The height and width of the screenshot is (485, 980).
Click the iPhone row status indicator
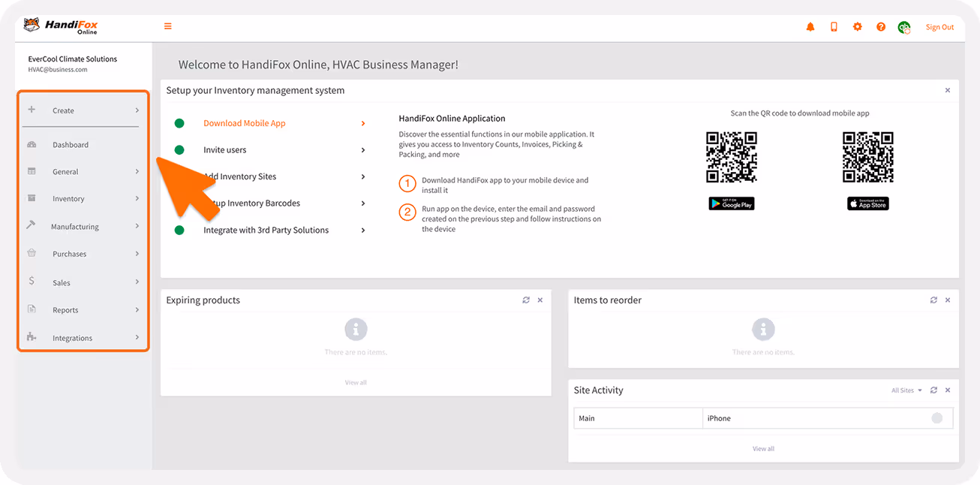(937, 418)
